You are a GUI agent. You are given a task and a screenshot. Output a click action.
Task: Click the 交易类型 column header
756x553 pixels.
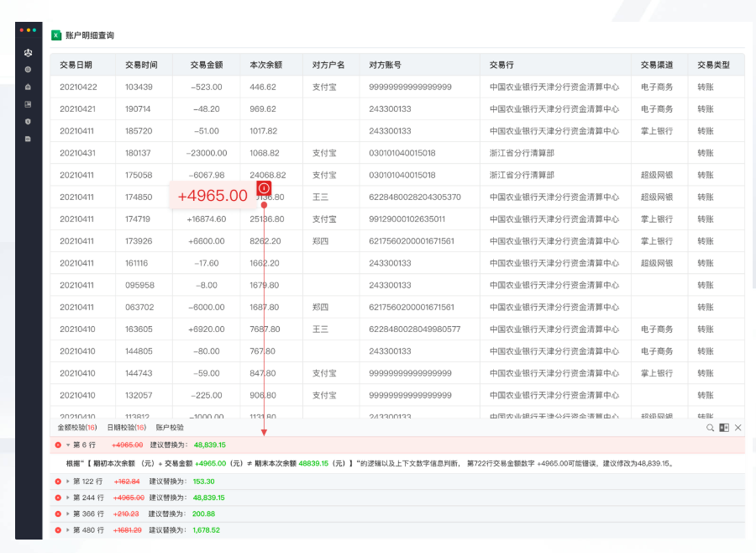tap(713, 66)
